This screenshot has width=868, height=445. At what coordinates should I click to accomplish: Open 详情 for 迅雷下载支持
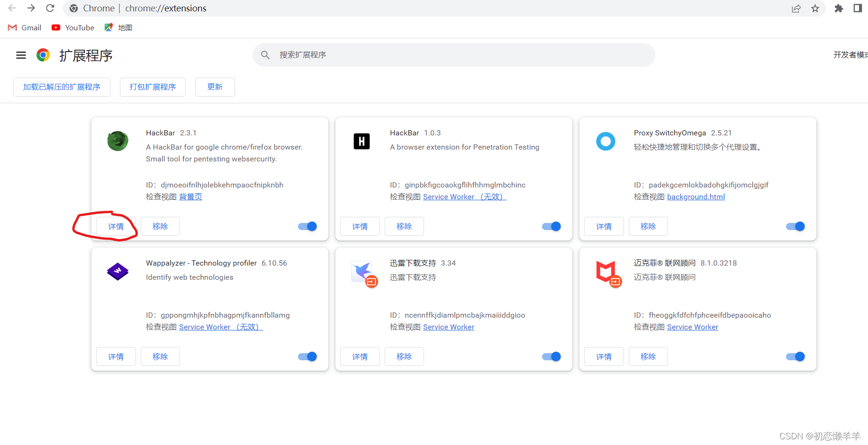point(360,356)
